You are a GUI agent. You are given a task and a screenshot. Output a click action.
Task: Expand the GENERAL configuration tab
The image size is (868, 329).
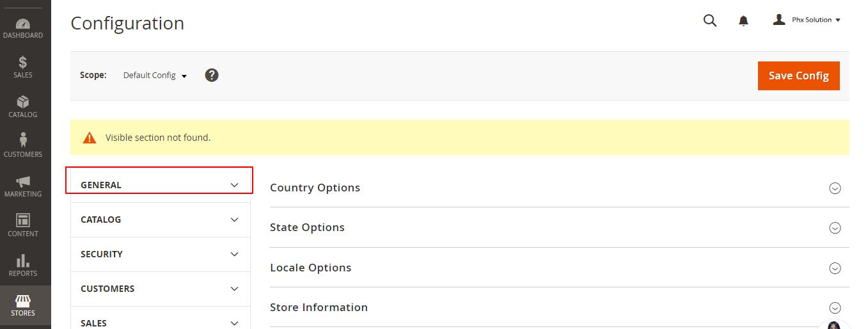160,185
